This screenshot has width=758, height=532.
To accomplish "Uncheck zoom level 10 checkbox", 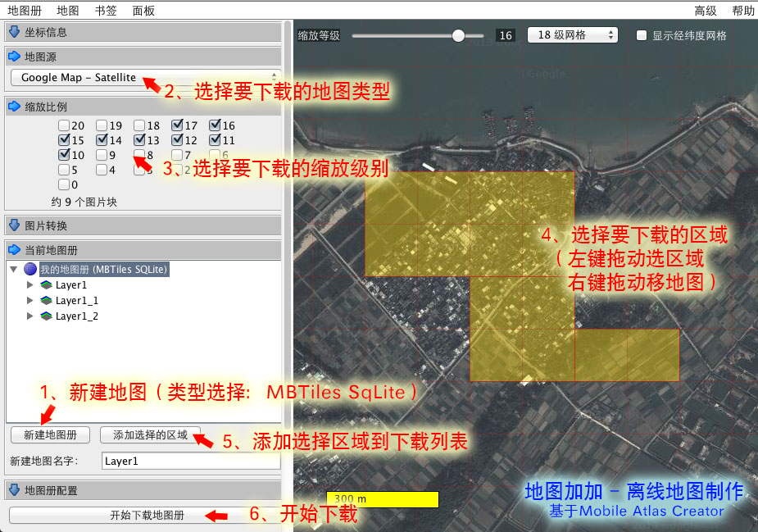I will coord(64,155).
